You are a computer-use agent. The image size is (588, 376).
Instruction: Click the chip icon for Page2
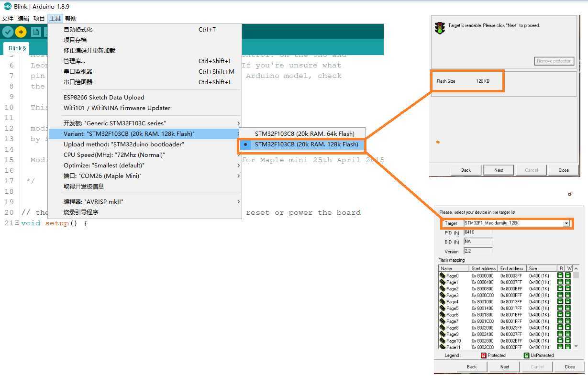tap(443, 288)
